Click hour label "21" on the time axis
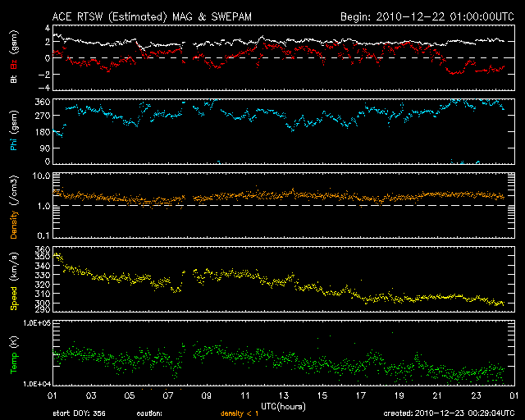 (437, 396)
